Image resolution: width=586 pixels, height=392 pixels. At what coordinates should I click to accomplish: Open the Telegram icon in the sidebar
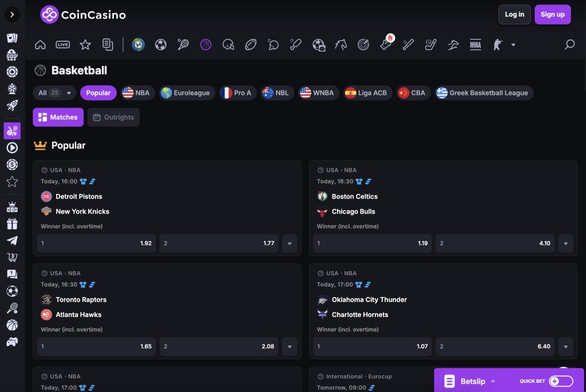coord(12,241)
